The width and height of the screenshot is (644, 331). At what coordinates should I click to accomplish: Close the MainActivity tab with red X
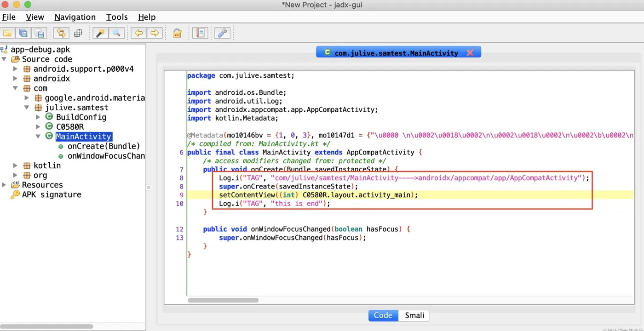470,53
